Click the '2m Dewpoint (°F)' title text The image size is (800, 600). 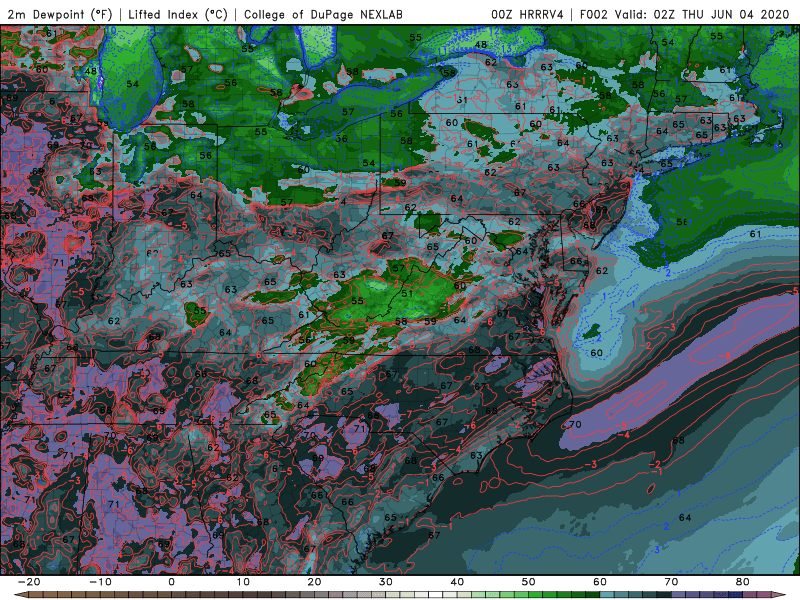[x=60, y=15]
